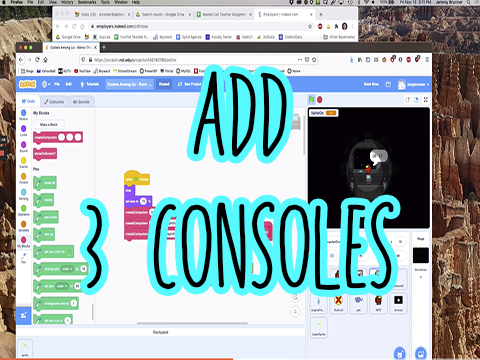Open the Motion blocks category
The width and height of the screenshot is (480, 360).
[x=24, y=115]
